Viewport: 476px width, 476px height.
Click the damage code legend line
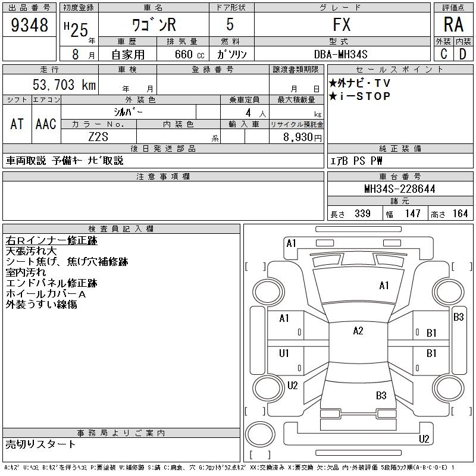[x=229, y=468]
